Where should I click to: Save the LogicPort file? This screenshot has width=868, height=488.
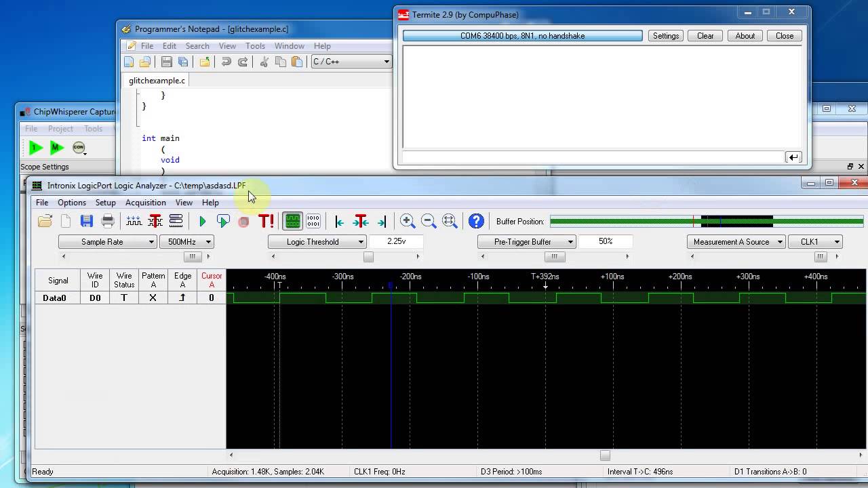pyautogui.click(x=86, y=221)
